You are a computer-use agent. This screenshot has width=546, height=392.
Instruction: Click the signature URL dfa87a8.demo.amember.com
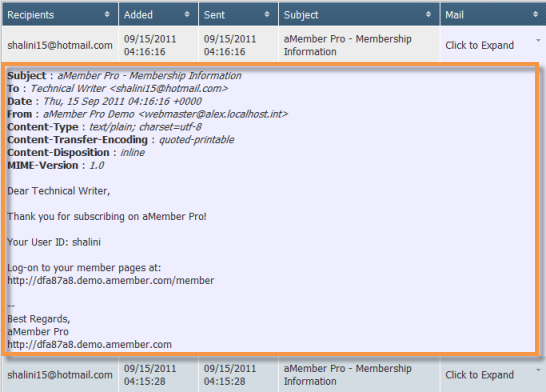(x=89, y=345)
